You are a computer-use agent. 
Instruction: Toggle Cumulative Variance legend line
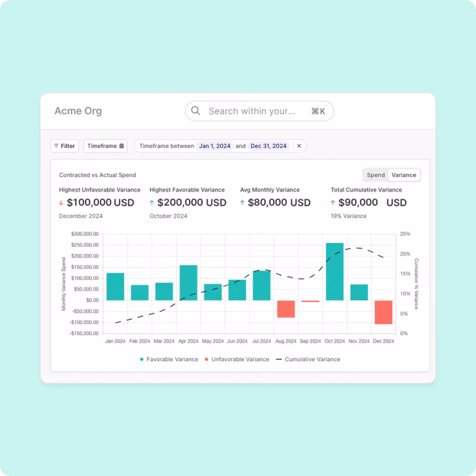tap(308, 360)
